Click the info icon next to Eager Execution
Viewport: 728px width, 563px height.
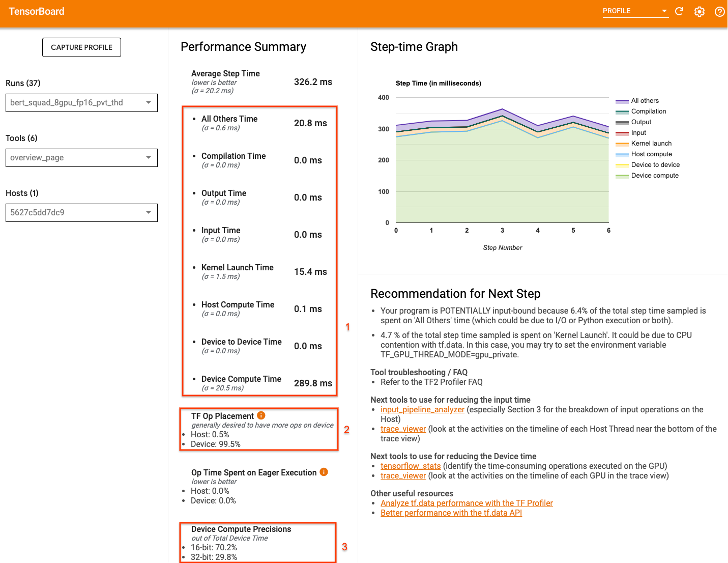tap(324, 472)
